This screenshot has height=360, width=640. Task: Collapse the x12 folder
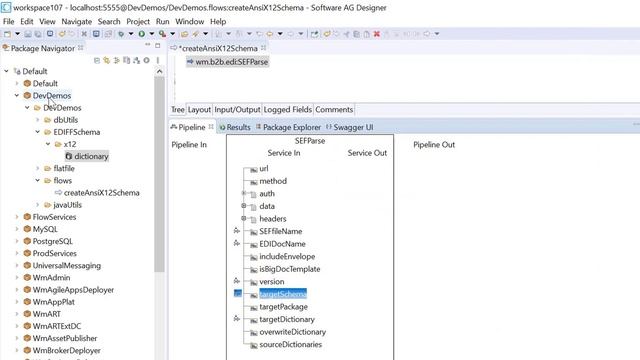[x=48, y=144]
